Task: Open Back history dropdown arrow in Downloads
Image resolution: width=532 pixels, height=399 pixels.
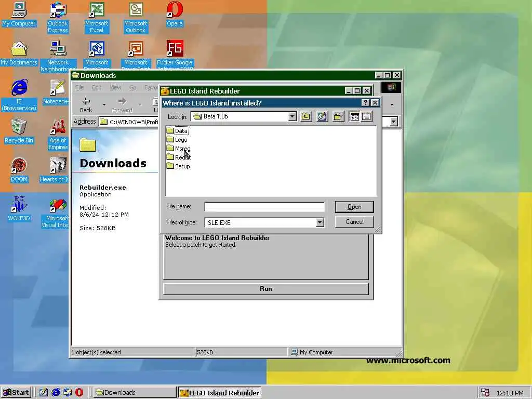Action: [104, 105]
